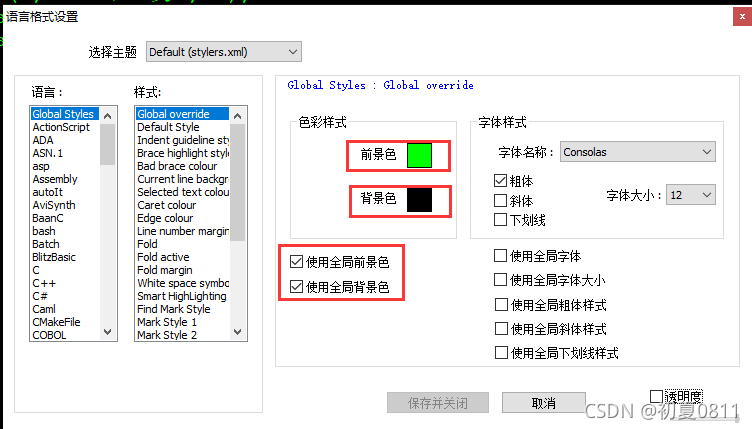Enable 使用全局粗体样式 checkbox
The height and width of the screenshot is (429, 752).
[x=501, y=304]
